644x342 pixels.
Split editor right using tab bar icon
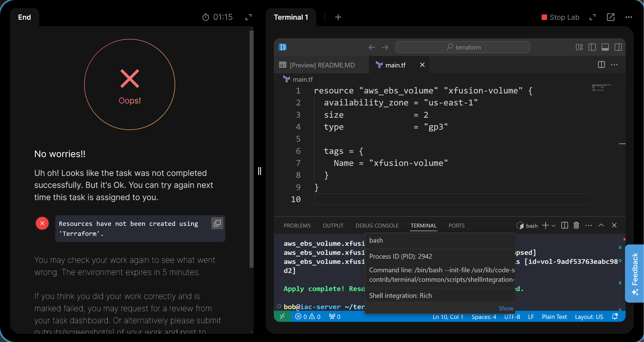click(601, 65)
